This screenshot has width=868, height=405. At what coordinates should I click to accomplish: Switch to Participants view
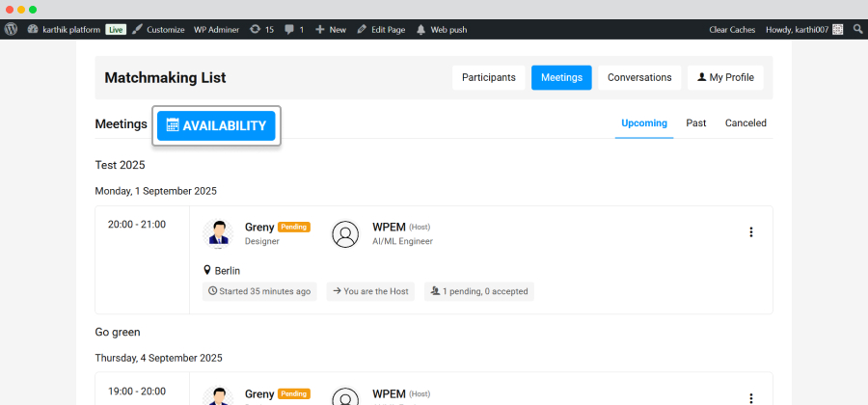click(489, 77)
